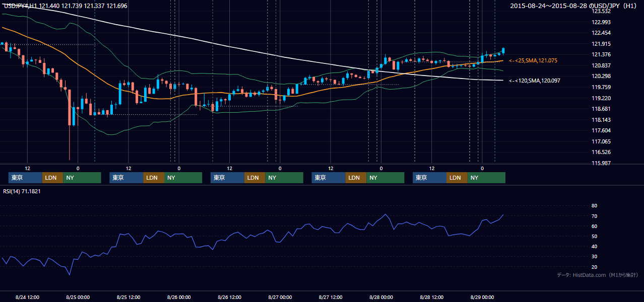Click price axis value 117.604
Image resolution: width=644 pixels, height=302 pixels.
601,130
